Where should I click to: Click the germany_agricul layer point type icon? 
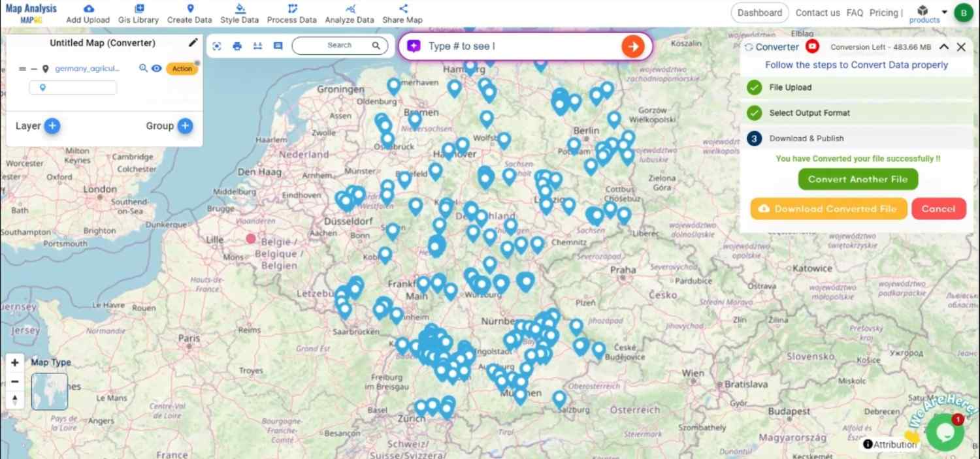46,69
